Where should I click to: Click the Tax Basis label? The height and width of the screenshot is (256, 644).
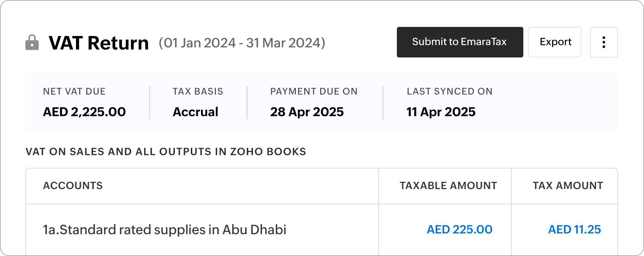198,91
